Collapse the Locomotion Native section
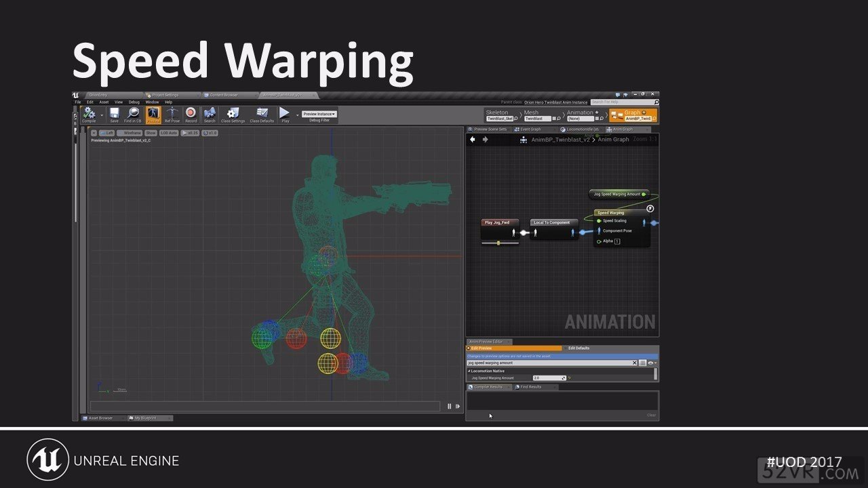Image resolution: width=868 pixels, height=488 pixels. 469,371
